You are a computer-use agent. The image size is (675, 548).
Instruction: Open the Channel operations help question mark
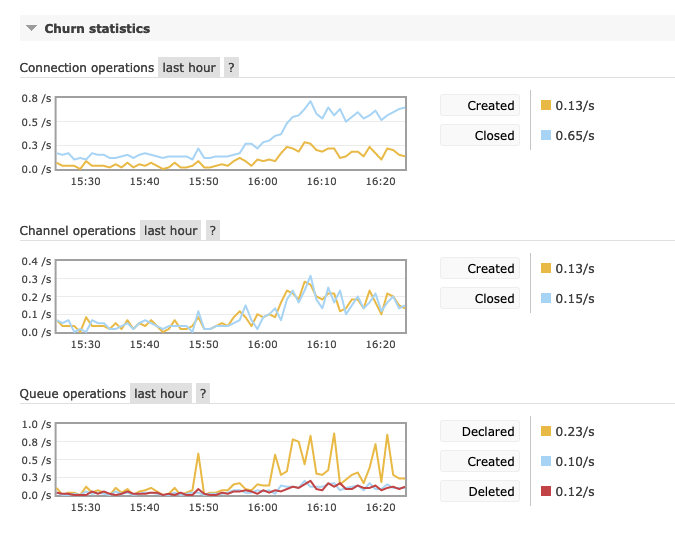coord(213,231)
